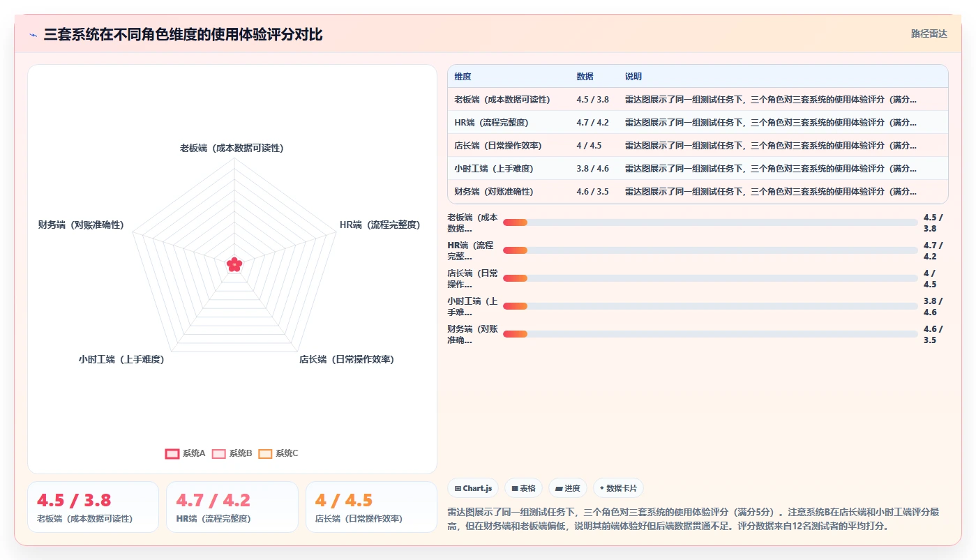Viewport: 976px width, 560px height.
Task: Toggle the 系统A legend item
Action: coord(185,453)
